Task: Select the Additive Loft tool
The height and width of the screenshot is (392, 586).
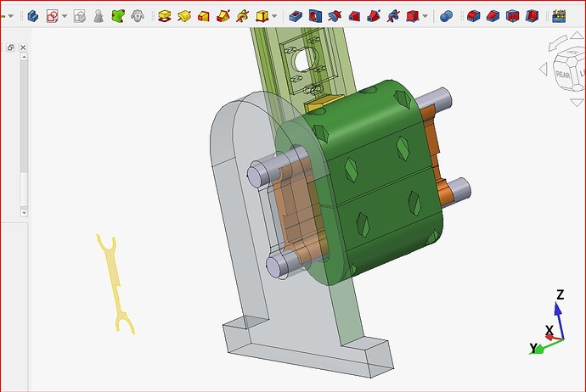Action: pos(204,16)
